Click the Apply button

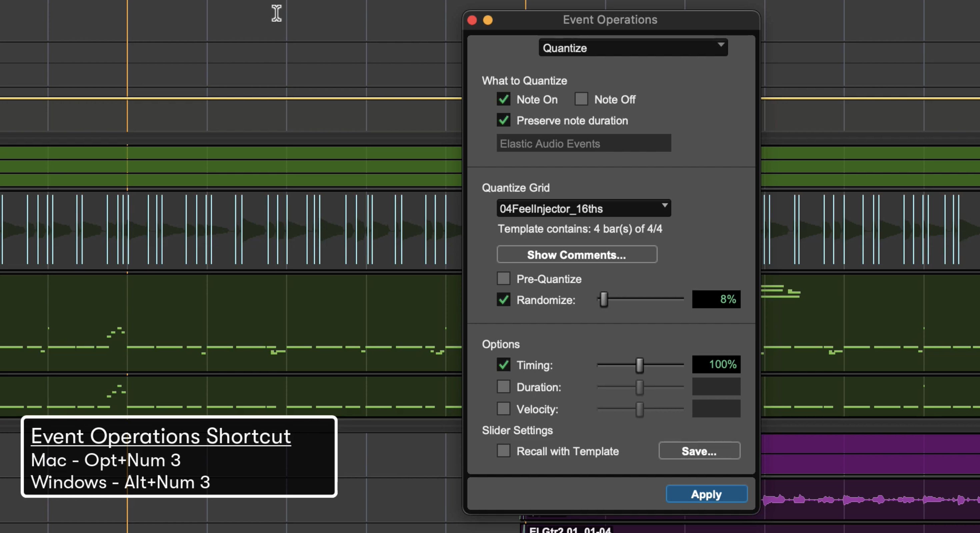(x=706, y=494)
